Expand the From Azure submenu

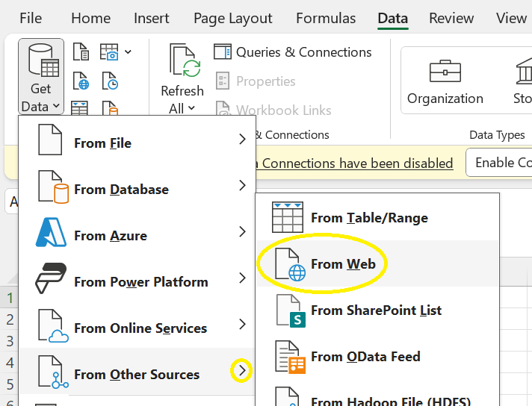pyautogui.click(x=137, y=232)
